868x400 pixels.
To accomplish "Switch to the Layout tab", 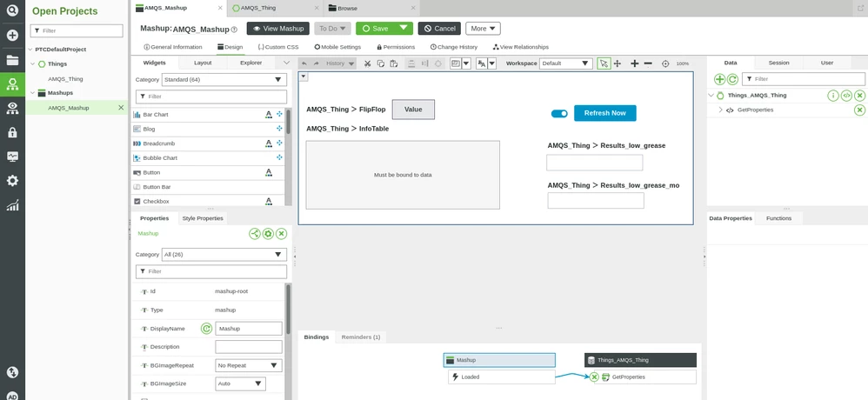I will 203,63.
